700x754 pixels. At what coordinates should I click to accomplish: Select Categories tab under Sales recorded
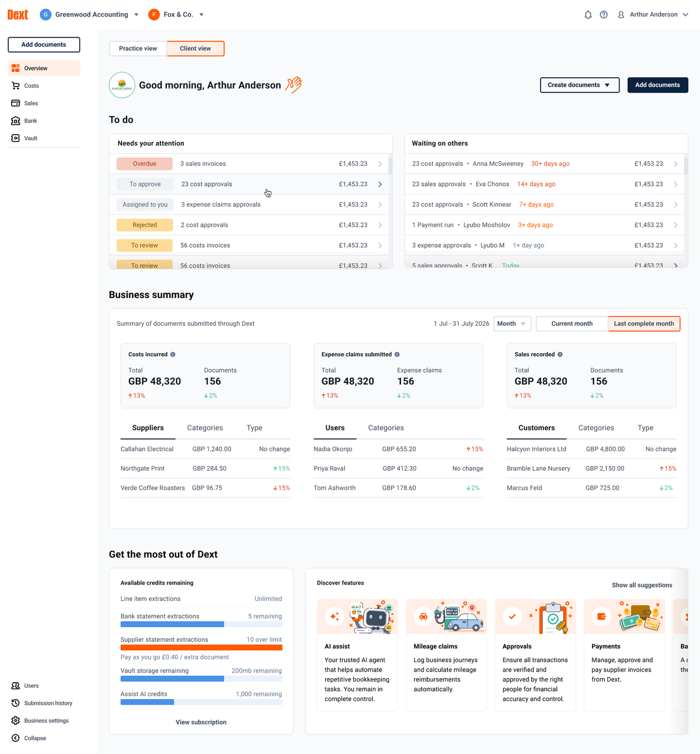tap(596, 428)
